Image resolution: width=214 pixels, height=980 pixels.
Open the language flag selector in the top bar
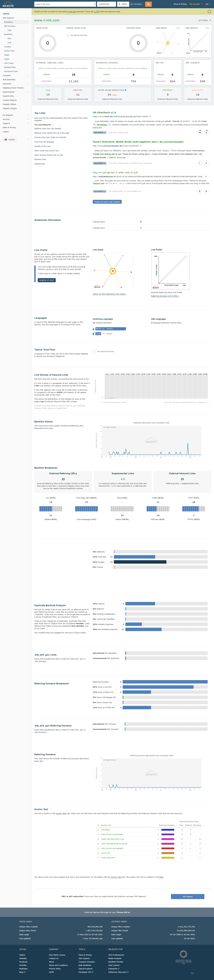coord(208,4)
